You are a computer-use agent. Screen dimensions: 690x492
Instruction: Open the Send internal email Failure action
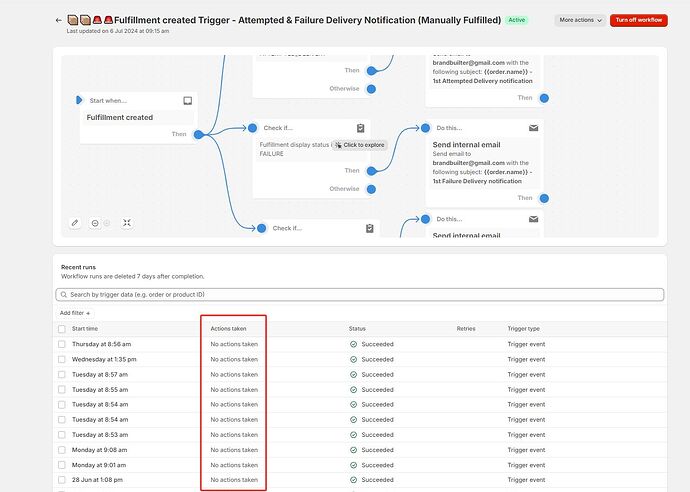[484, 163]
